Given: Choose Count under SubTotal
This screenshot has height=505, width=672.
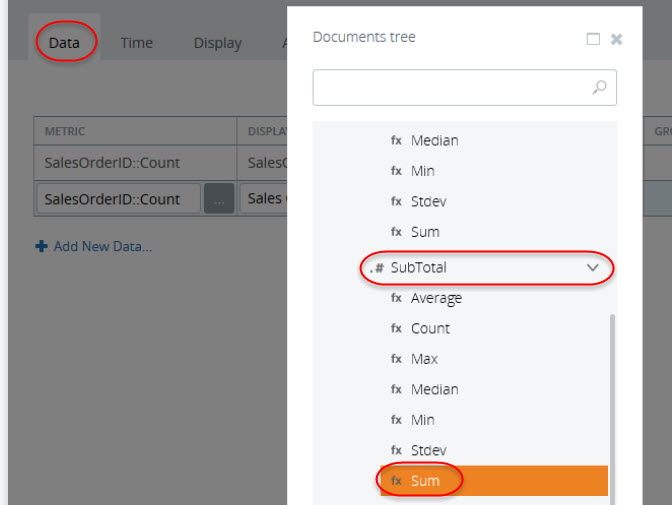Looking at the screenshot, I should pyautogui.click(x=430, y=328).
